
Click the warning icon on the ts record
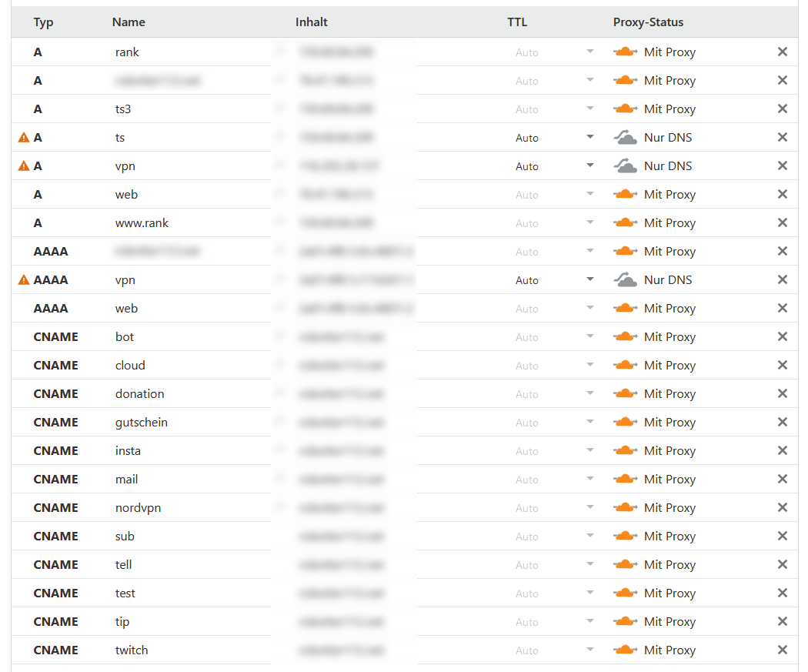point(24,138)
